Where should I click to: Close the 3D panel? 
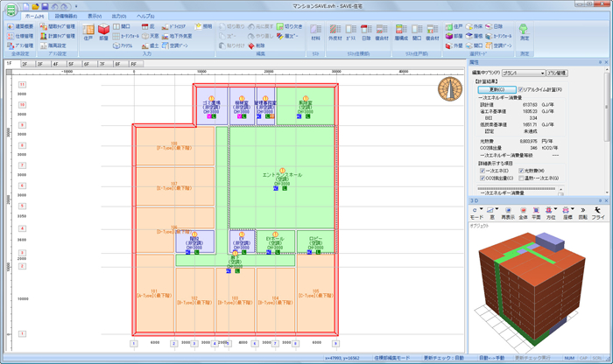606,200
